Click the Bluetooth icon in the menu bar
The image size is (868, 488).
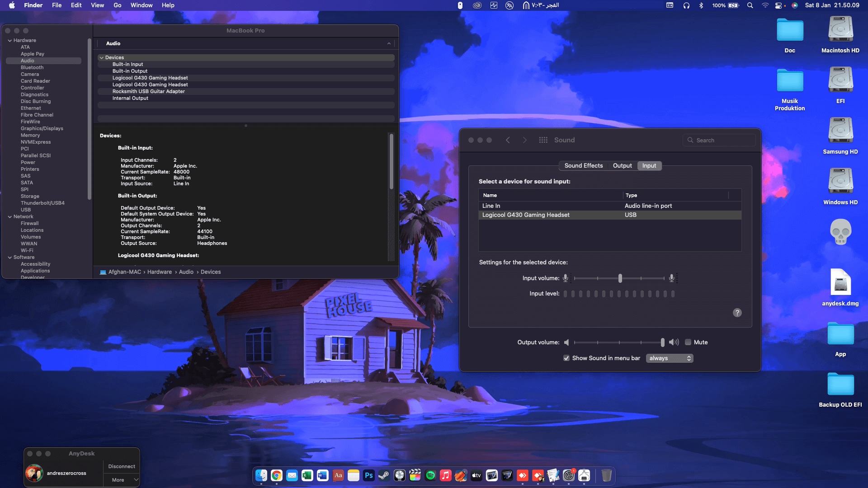[x=702, y=5]
